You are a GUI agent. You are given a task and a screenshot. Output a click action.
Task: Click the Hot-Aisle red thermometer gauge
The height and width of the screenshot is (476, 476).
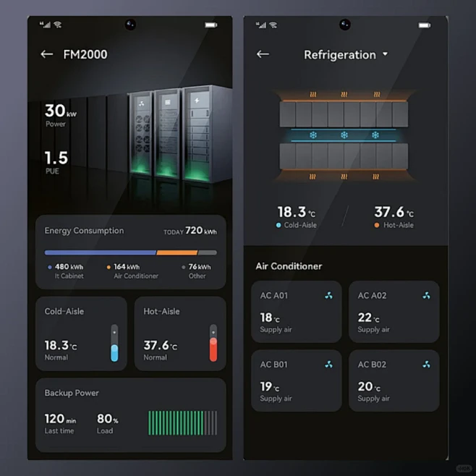pos(213,343)
